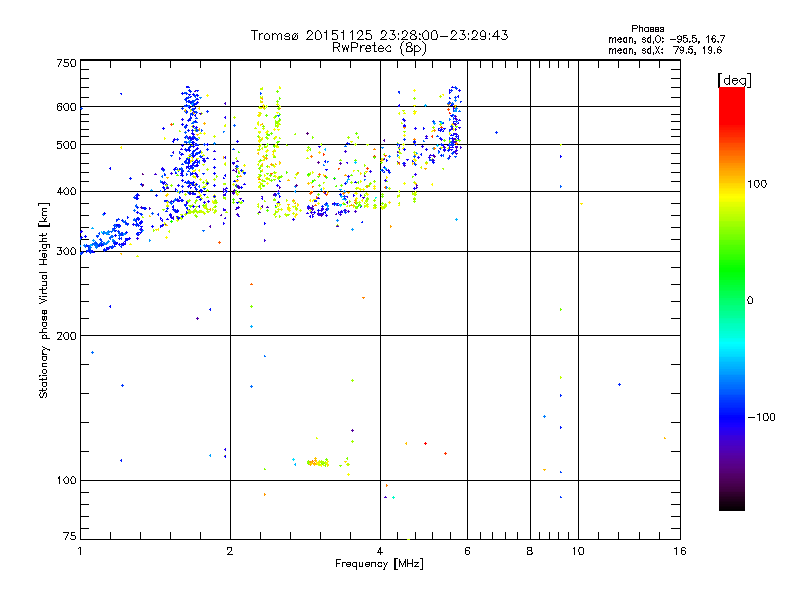Click the 'mean, sd,O: -95.5, 16.7' line

pos(666,39)
